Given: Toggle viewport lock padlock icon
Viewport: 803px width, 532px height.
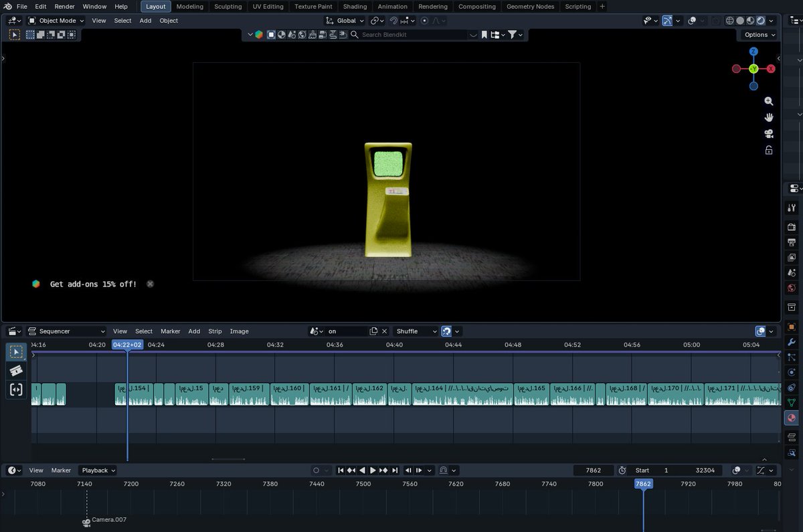Looking at the screenshot, I should [x=769, y=151].
